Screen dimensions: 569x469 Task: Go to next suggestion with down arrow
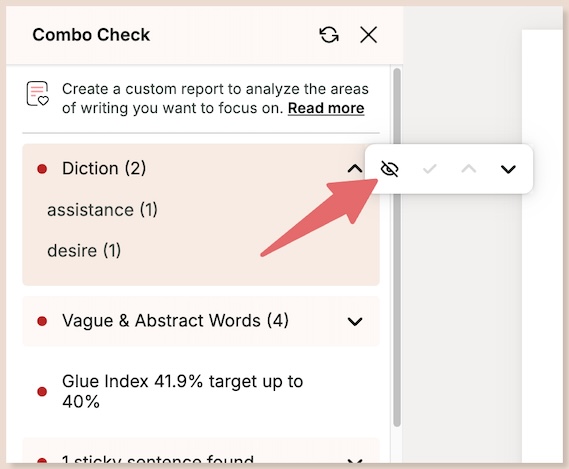508,169
